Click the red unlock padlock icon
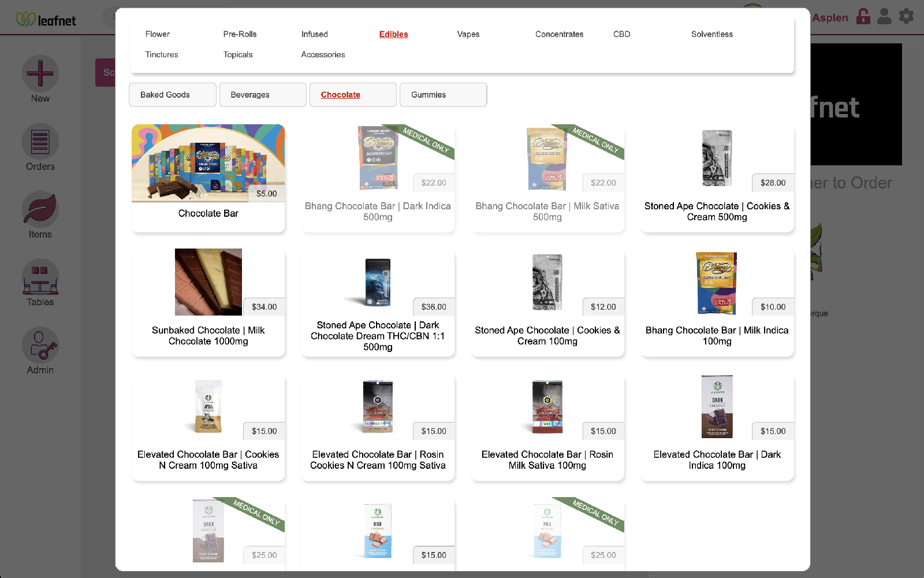 click(863, 16)
